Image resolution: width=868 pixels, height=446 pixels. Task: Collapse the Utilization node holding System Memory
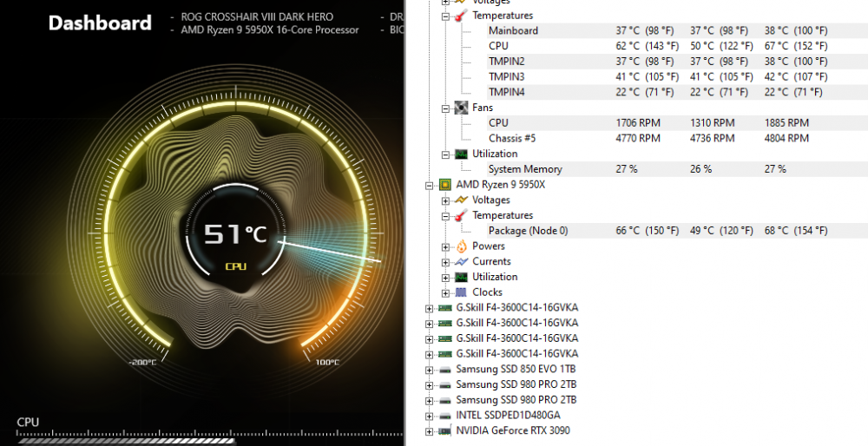pyautogui.click(x=445, y=155)
